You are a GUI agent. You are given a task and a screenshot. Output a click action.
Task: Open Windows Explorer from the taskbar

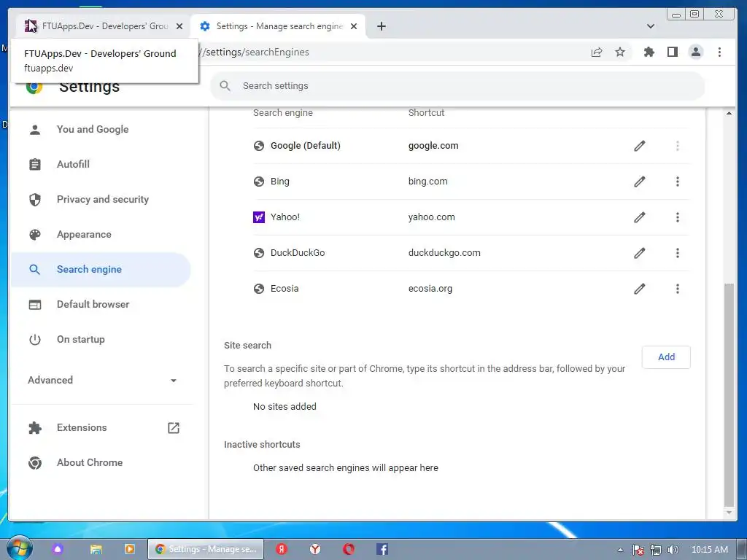pos(96,549)
